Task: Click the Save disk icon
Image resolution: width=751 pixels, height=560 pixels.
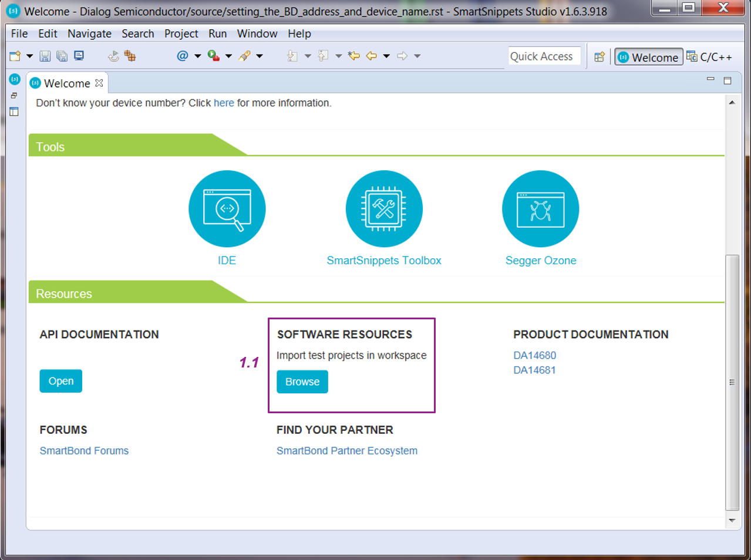Action: tap(45, 56)
